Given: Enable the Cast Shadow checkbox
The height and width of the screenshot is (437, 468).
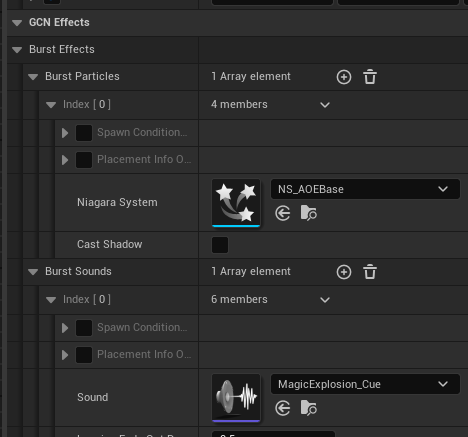Looking at the screenshot, I should pos(220,245).
